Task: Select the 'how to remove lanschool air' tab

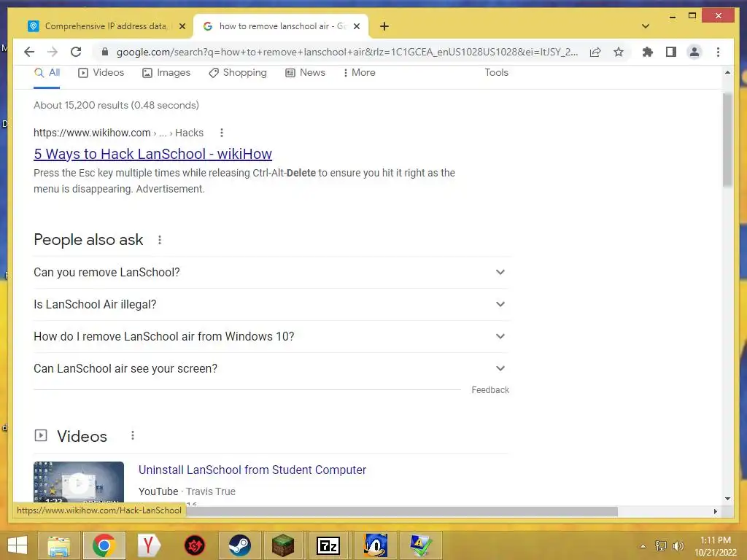Action: click(x=281, y=26)
